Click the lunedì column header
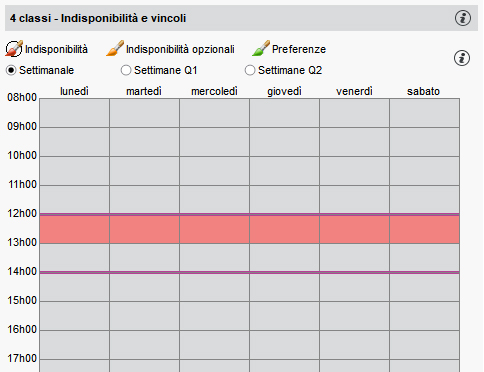The height and width of the screenshot is (372, 484). 74,91
